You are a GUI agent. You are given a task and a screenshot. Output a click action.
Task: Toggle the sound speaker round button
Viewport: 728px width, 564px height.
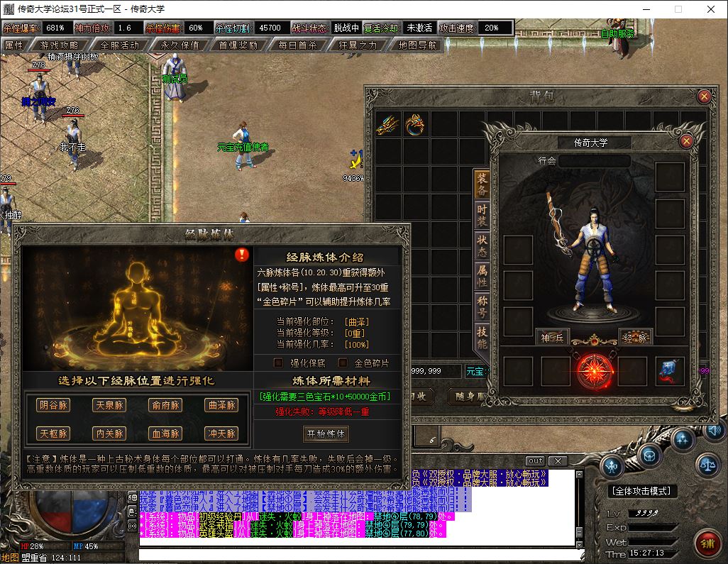point(713,431)
